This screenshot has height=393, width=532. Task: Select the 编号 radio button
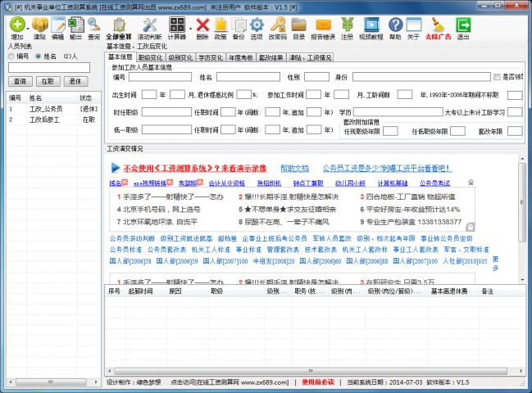[11, 56]
